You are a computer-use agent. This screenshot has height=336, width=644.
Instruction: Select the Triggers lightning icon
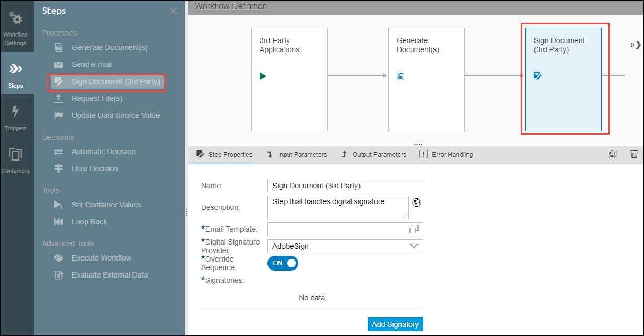click(x=16, y=116)
